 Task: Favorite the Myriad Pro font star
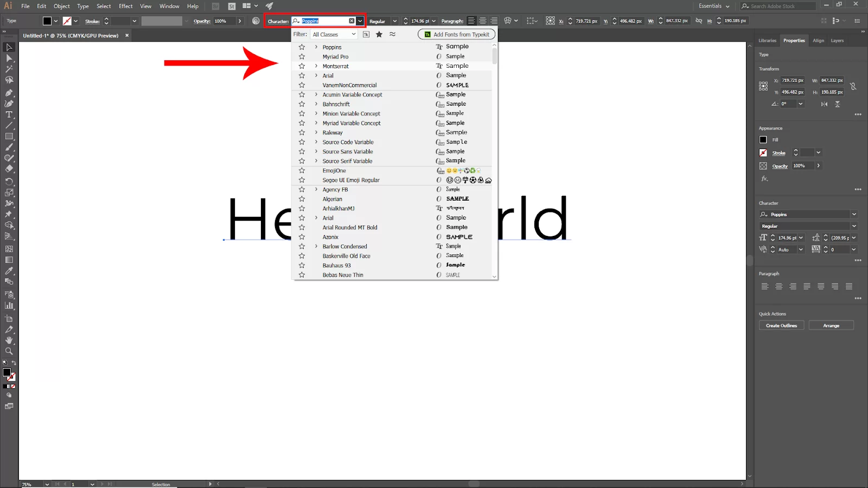click(302, 56)
